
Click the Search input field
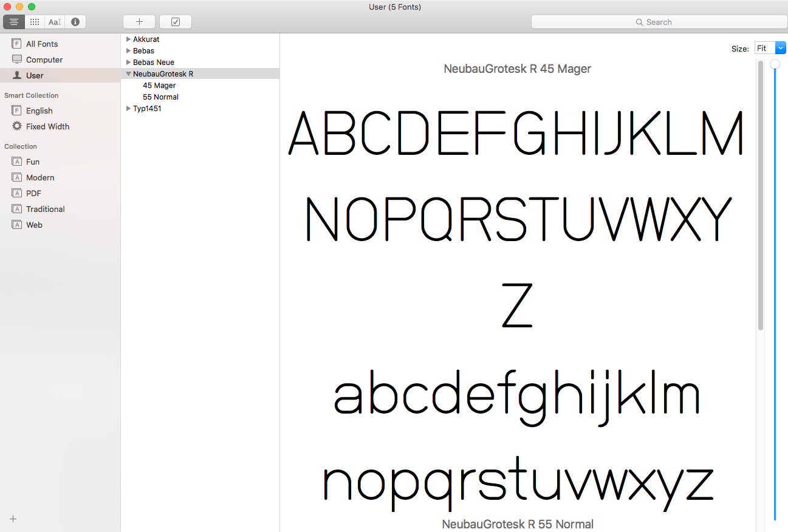point(659,22)
